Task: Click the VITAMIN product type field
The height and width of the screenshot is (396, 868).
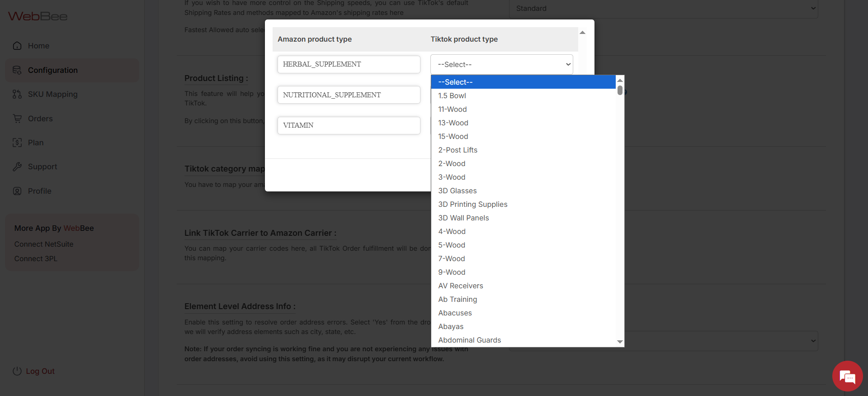Action: pos(349,125)
